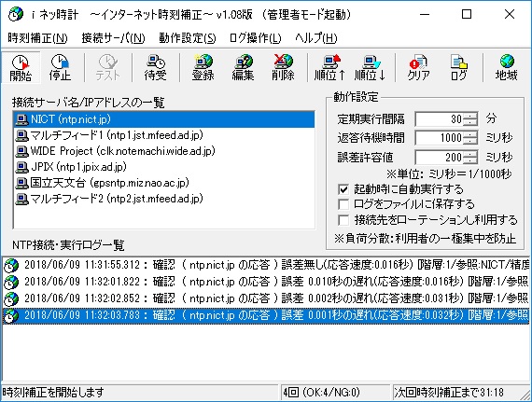Select 国立天文台 server entry in list
532x402 pixels.
[x=103, y=183]
